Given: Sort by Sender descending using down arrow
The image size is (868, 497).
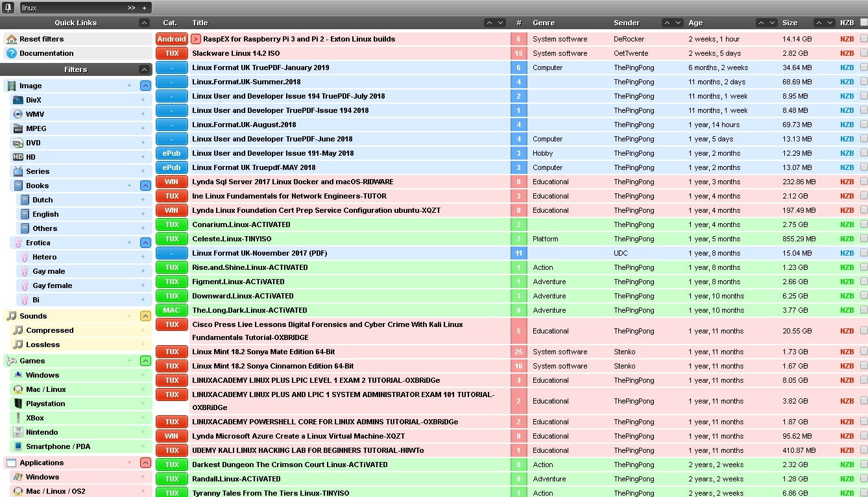Looking at the screenshot, I should pyautogui.click(x=679, y=23).
